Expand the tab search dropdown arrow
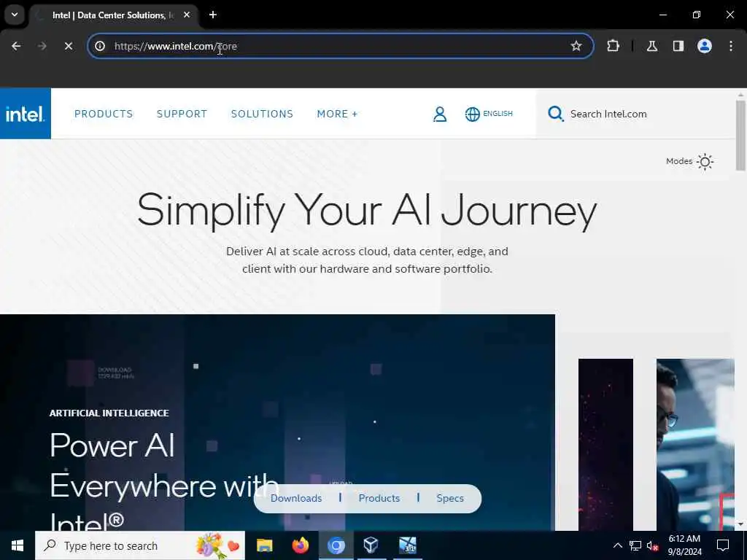This screenshot has height=560, width=747. pyautogui.click(x=15, y=15)
